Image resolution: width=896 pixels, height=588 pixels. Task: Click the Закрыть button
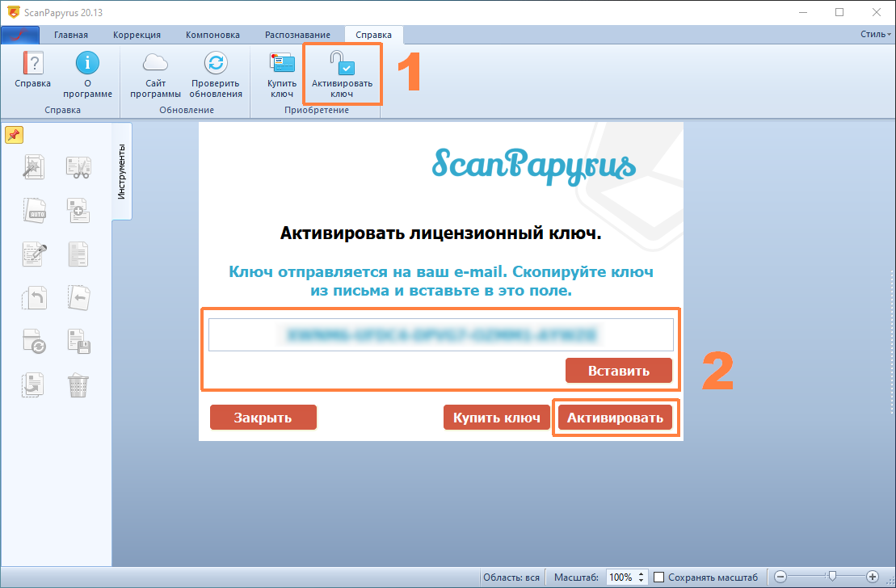[x=263, y=418]
